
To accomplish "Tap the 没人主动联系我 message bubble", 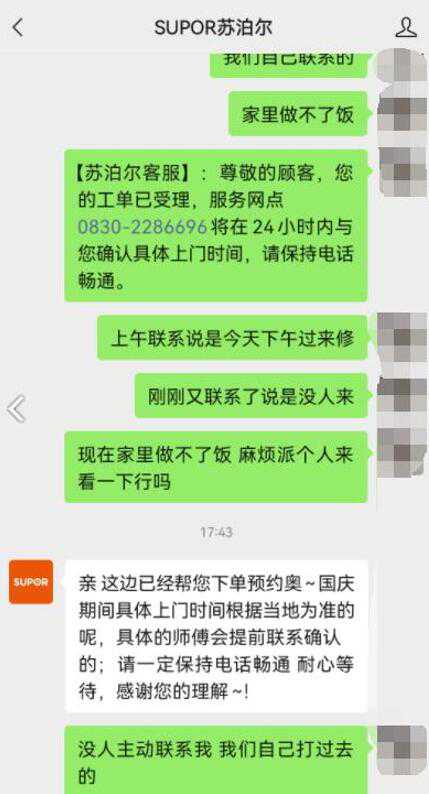I will pyautogui.click(x=216, y=760).
